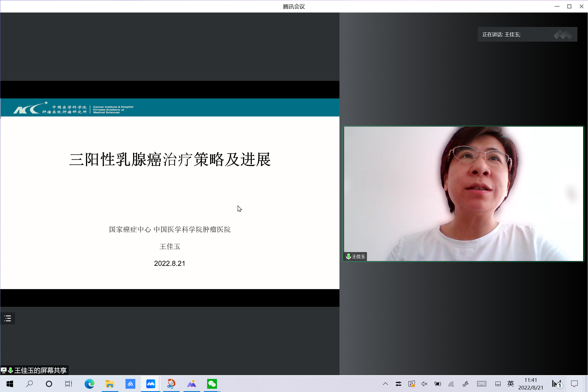Open File Explorer from the taskbar

click(x=110, y=384)
